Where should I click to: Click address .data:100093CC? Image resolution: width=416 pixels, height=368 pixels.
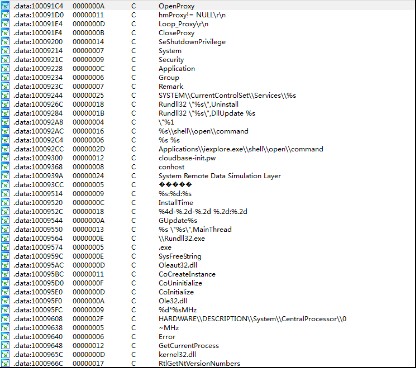(39, 185)
